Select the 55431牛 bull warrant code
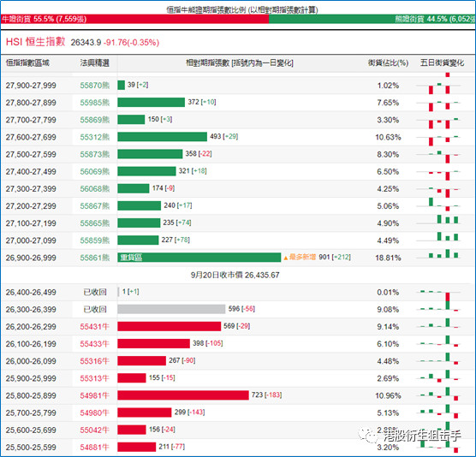 (94, 327)
